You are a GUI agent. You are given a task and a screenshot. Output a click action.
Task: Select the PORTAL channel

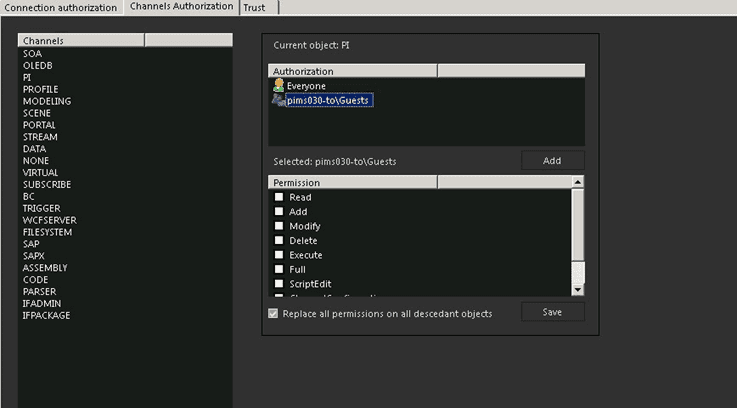39,125
